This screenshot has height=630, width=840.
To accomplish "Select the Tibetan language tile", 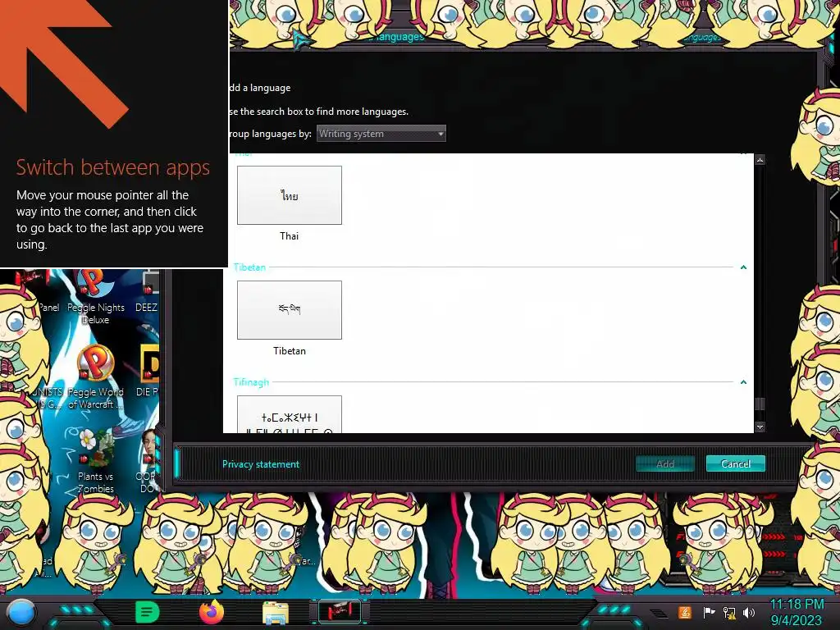I will 290,309.
